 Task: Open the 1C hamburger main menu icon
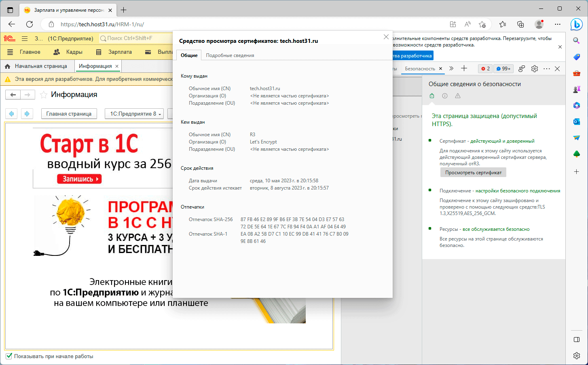(x=25, y=38)
